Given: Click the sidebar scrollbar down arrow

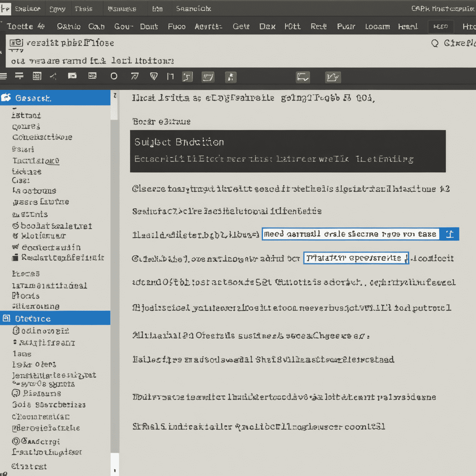Looking at the screenshot, I should click(115, 470).
